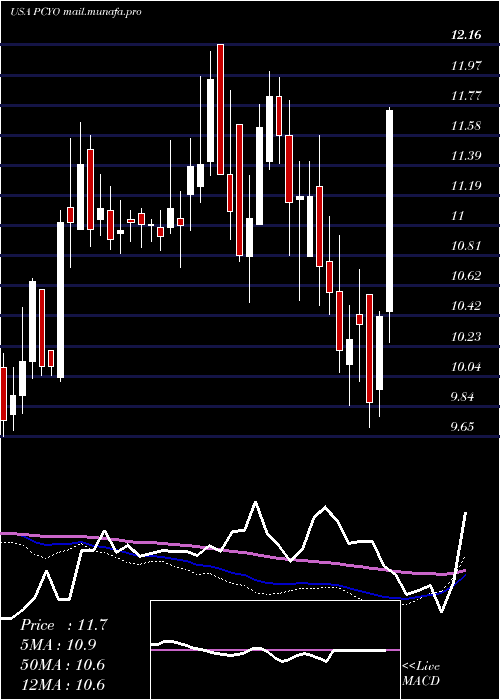Click the 'Price : 11.7' readout

[63, 625]
